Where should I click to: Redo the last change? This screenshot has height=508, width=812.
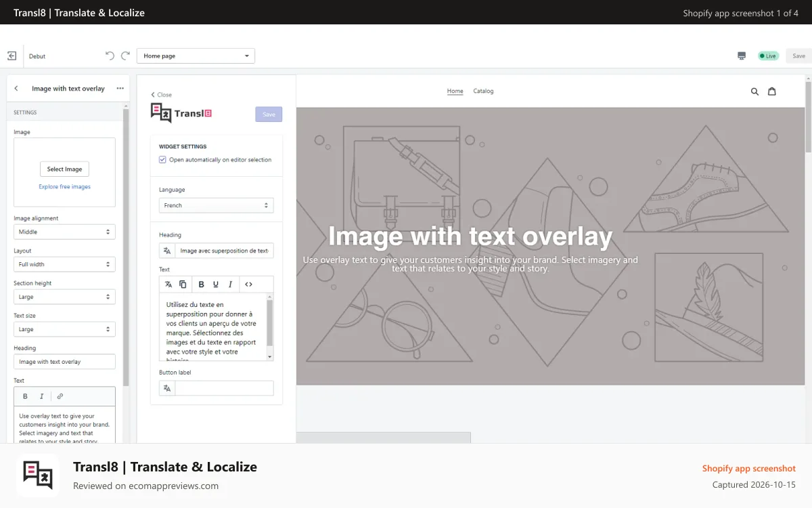tap(125, 56)
